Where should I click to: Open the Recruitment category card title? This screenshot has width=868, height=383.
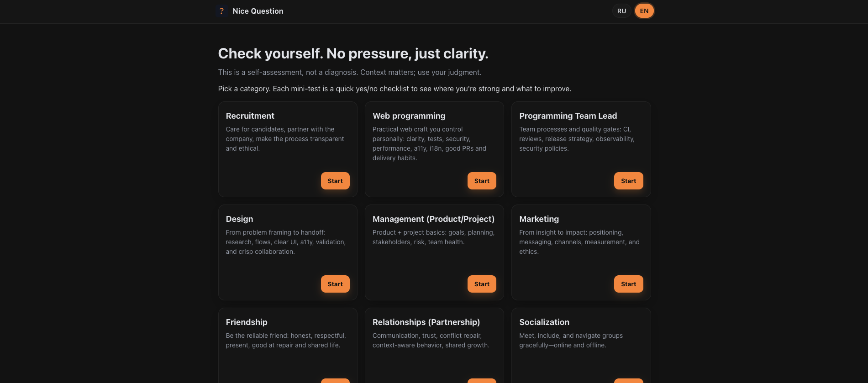(250, 116)
